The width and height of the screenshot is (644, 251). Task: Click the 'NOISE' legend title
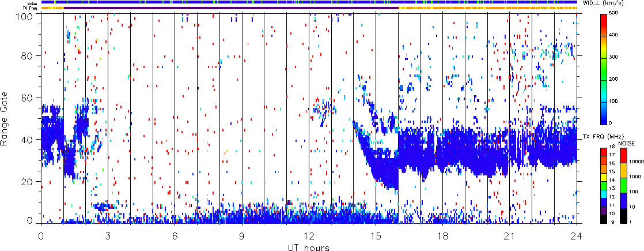pos(626,143)
